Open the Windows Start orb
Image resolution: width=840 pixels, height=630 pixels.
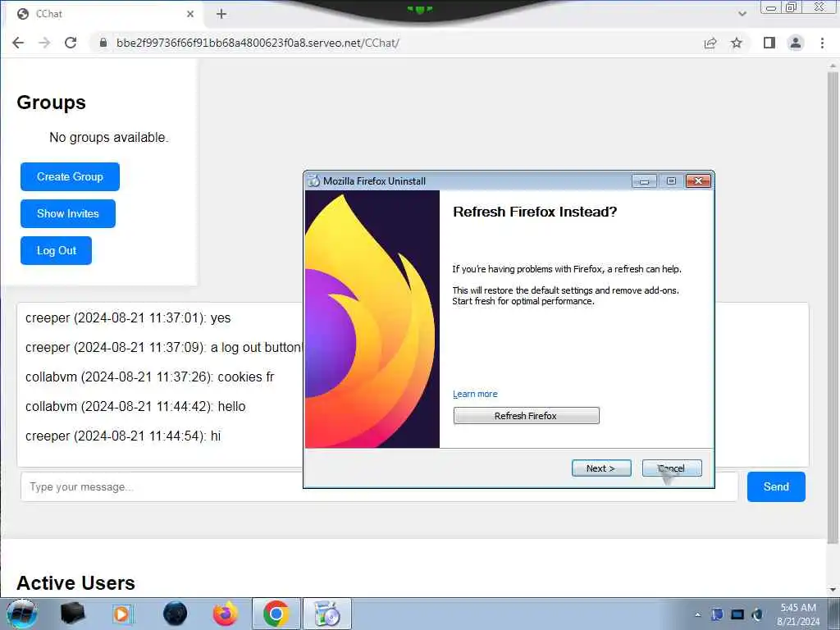[22, 614]
